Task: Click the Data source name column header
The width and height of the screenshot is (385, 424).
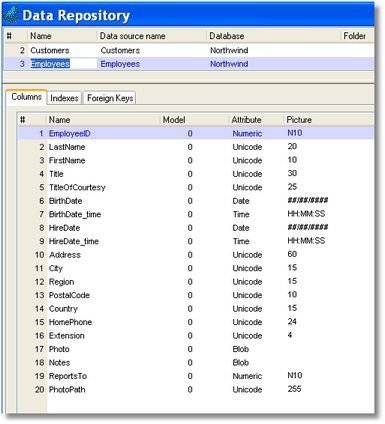Action: click(132, 36)
